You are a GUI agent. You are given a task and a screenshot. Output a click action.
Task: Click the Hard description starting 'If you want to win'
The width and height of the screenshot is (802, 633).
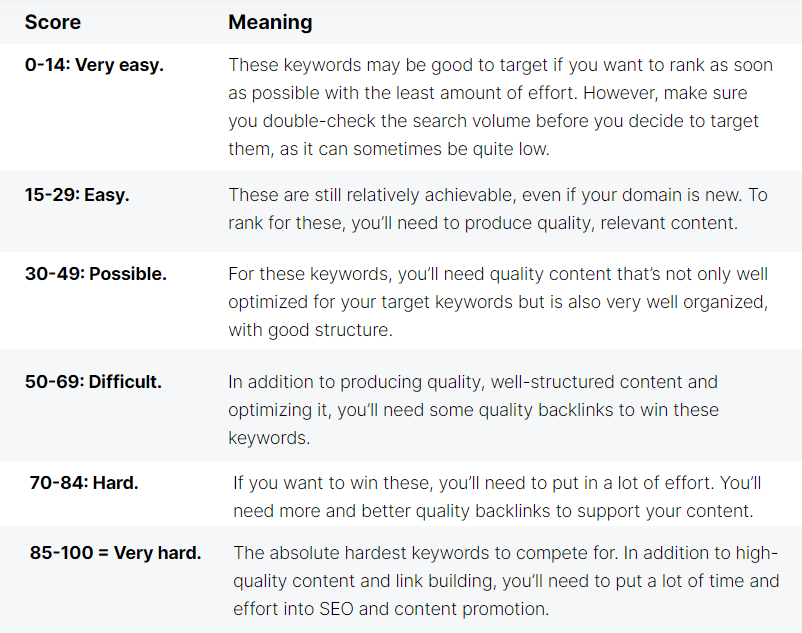497,497
